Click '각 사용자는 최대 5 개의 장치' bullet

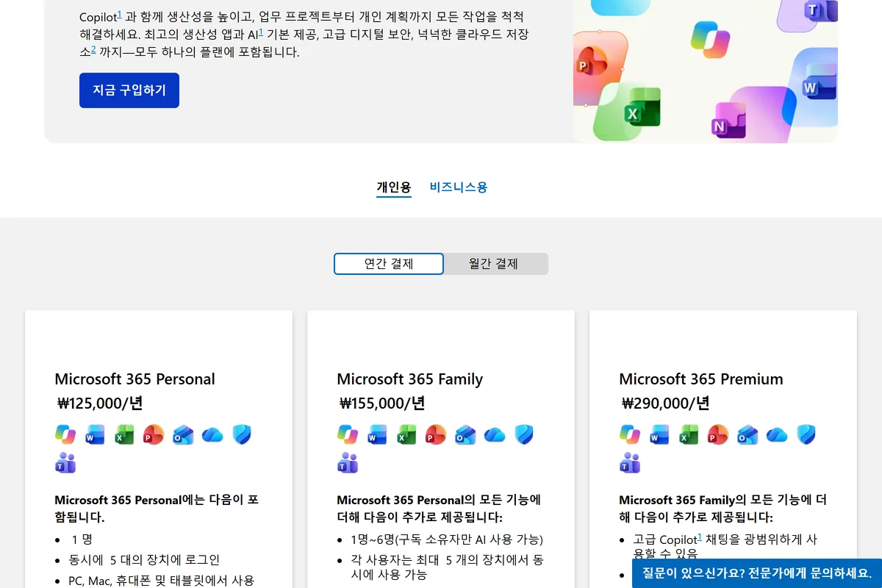(x=448, y=567)
